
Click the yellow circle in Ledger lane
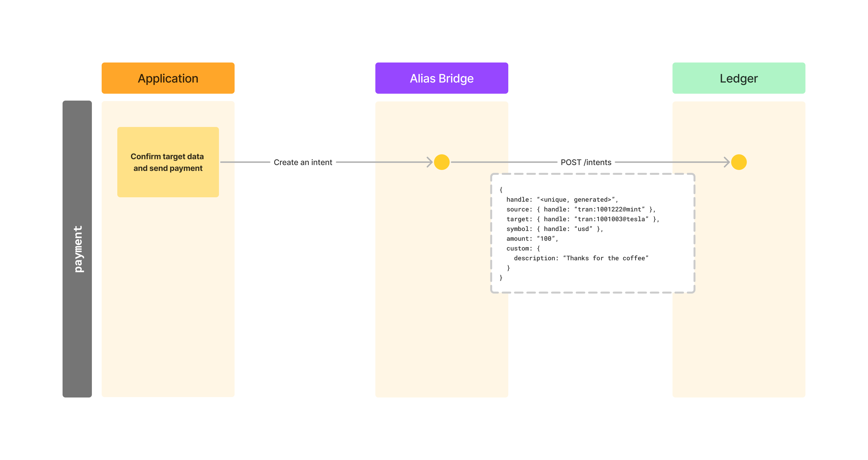739,162
